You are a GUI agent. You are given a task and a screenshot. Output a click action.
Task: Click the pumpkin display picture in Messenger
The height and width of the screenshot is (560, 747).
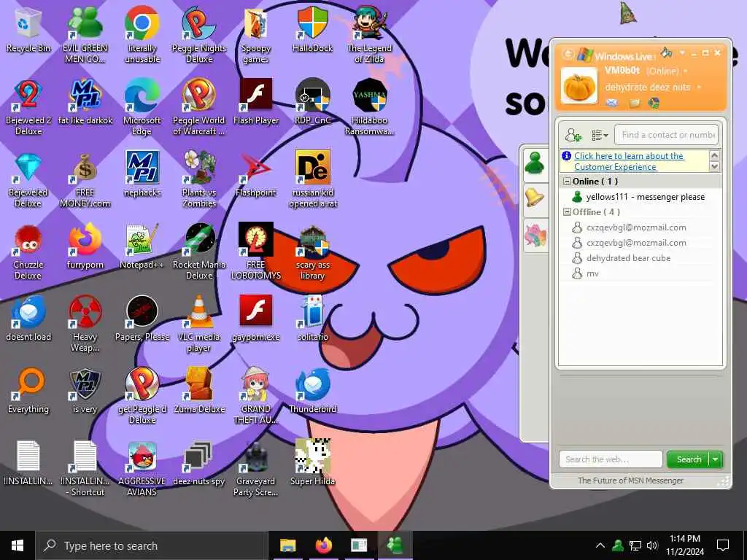click(578, 86)
